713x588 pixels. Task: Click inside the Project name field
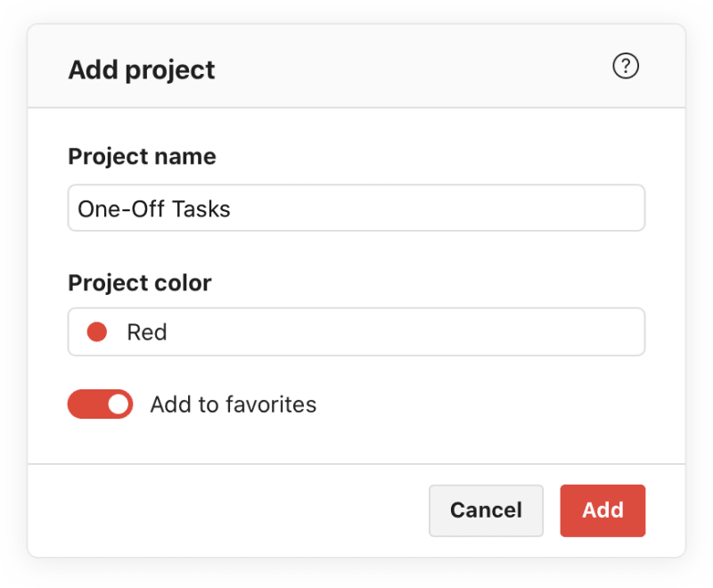(356, 208)
